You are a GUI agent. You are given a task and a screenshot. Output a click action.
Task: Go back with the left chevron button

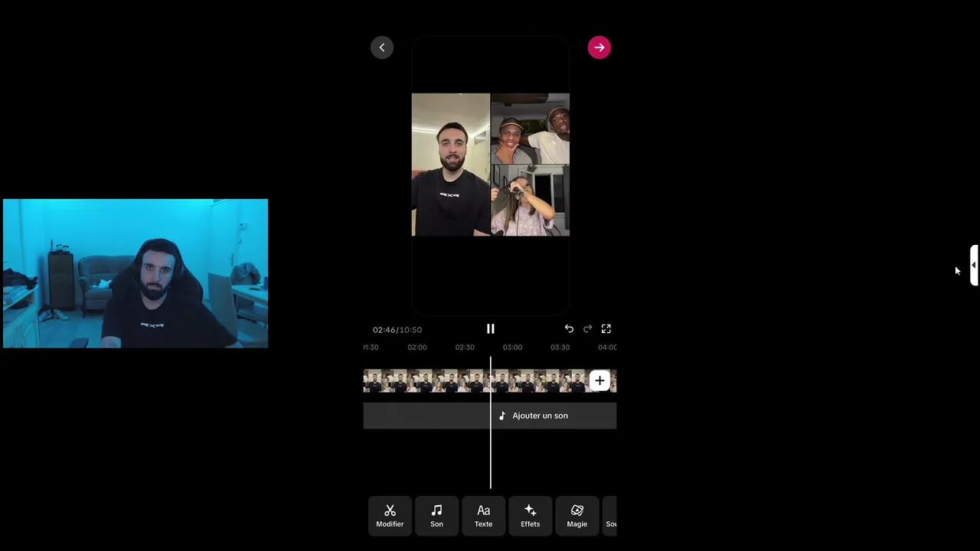[382, 47]
